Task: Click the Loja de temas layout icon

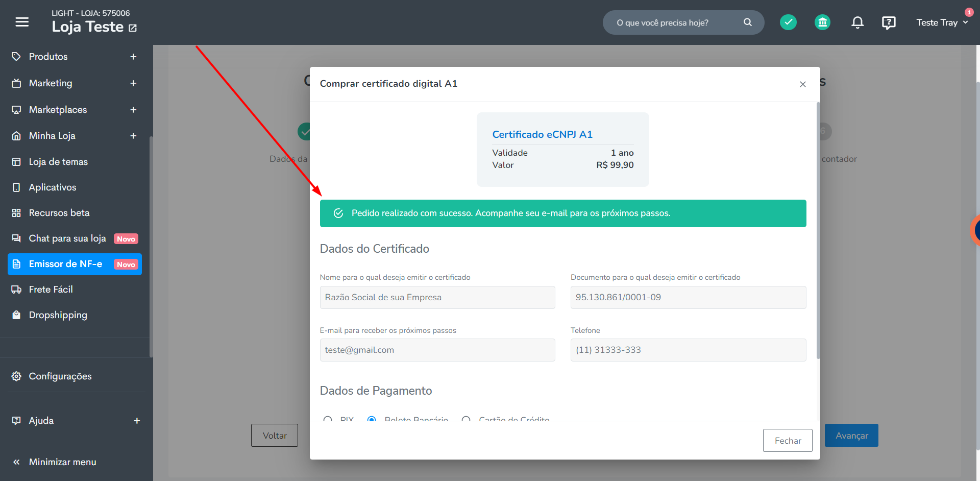Action: 16,162
